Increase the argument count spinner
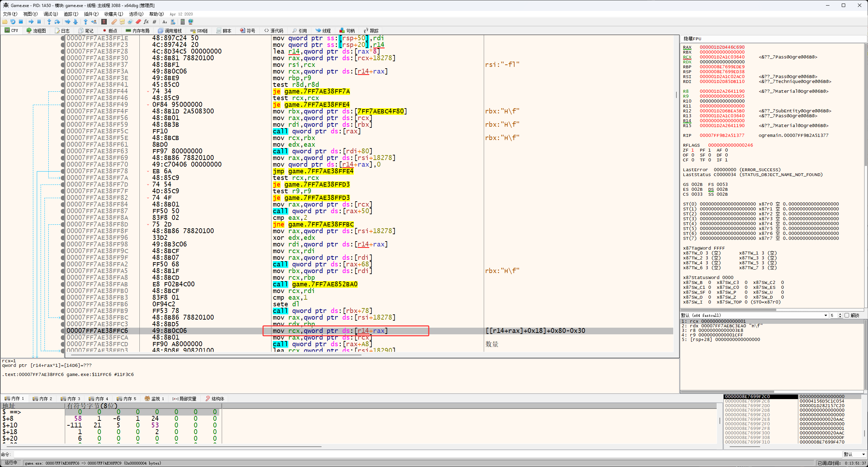The width and height of the screenshot is (868, 467). (840, 314)
